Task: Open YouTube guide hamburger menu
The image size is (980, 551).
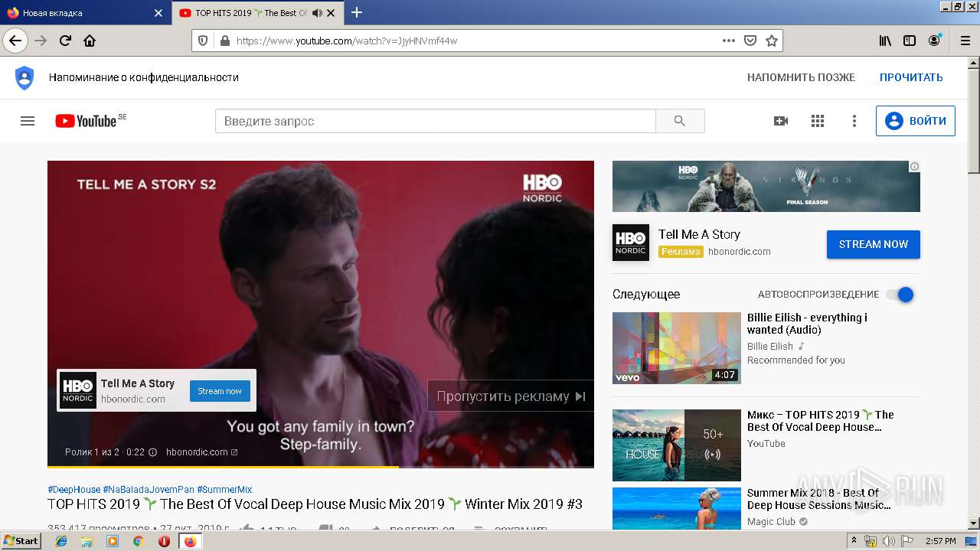Action: pyautogui.click(x=28, y=121)
